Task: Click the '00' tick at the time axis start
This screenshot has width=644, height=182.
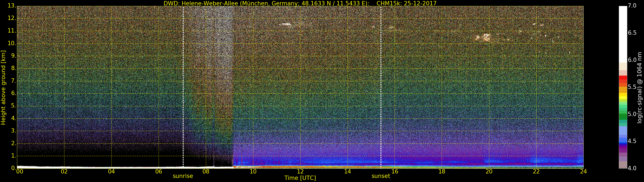Action: (20, 172)
